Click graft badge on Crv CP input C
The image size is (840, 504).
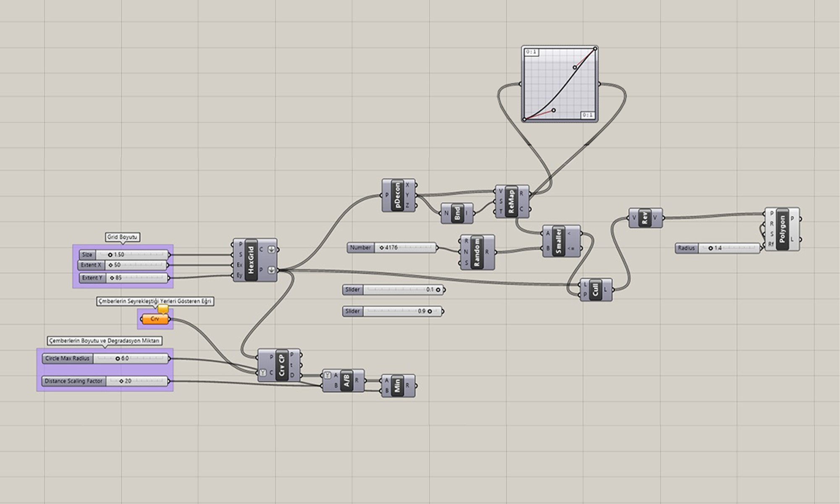coord(263,373)
